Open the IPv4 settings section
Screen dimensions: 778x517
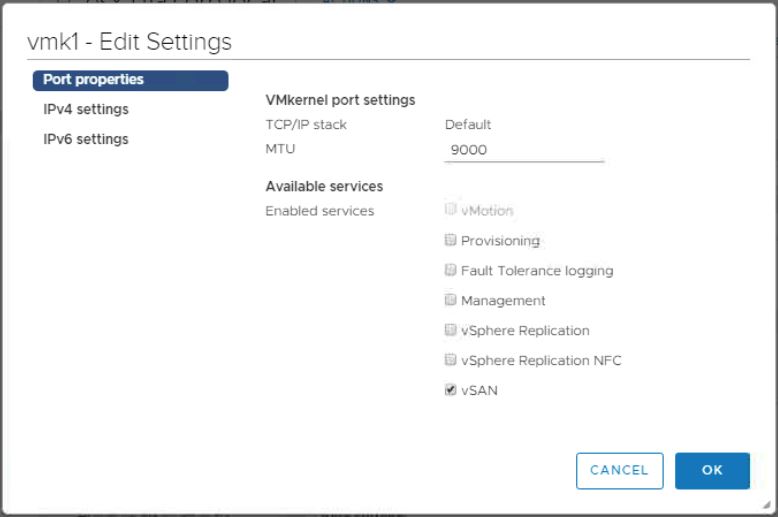coord(86,110)
